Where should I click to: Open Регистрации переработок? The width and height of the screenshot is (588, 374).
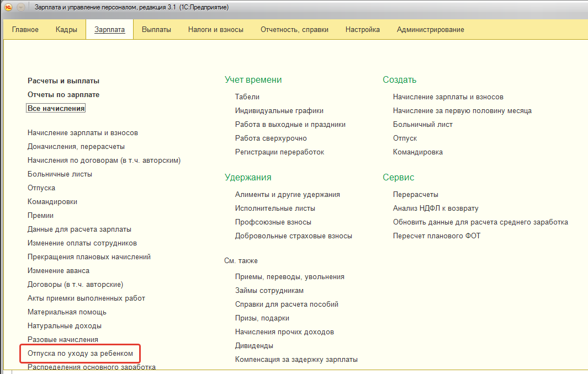tap(279, 152)
